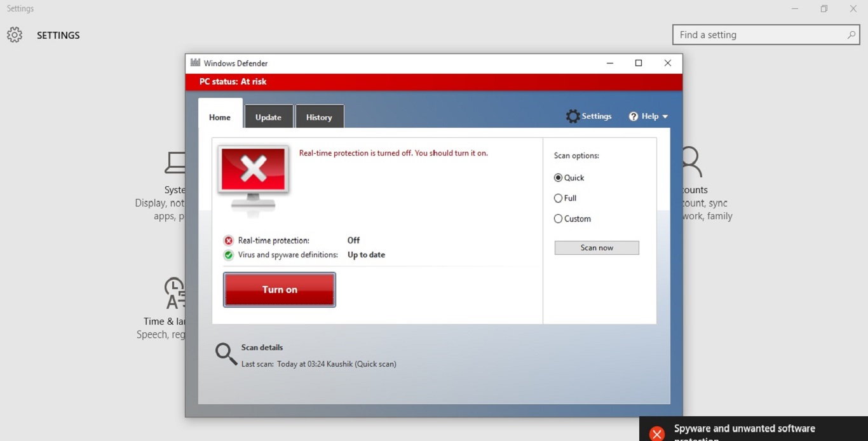Focus the Find a setting search box
The width and height of the screenshot is (868, 441).
click(766, 35)
